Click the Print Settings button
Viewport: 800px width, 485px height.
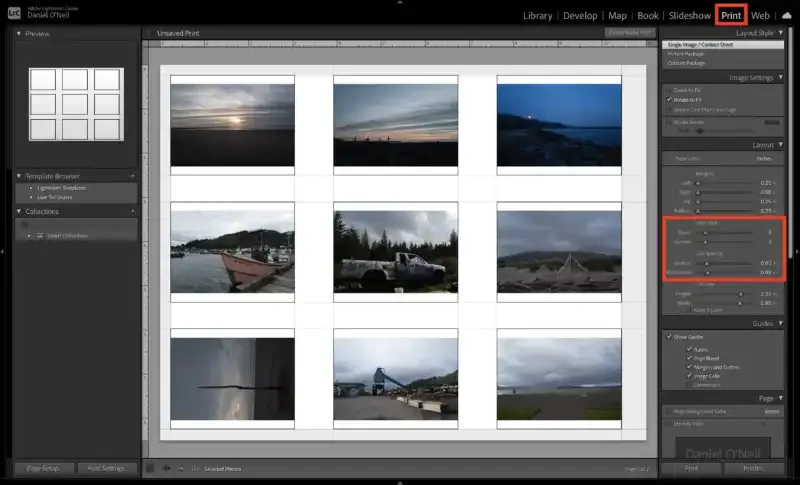[x=106, y=468]
